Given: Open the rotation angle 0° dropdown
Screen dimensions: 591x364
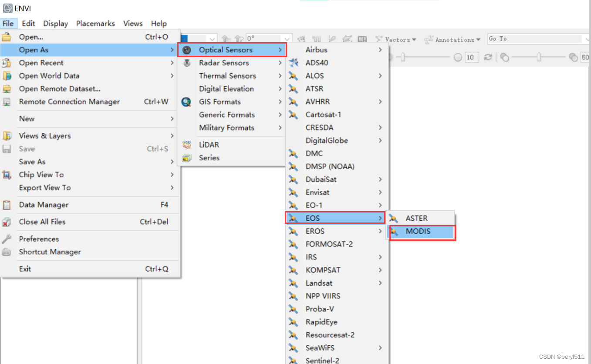Looking at the screenshot, I should tap(287, 39).
